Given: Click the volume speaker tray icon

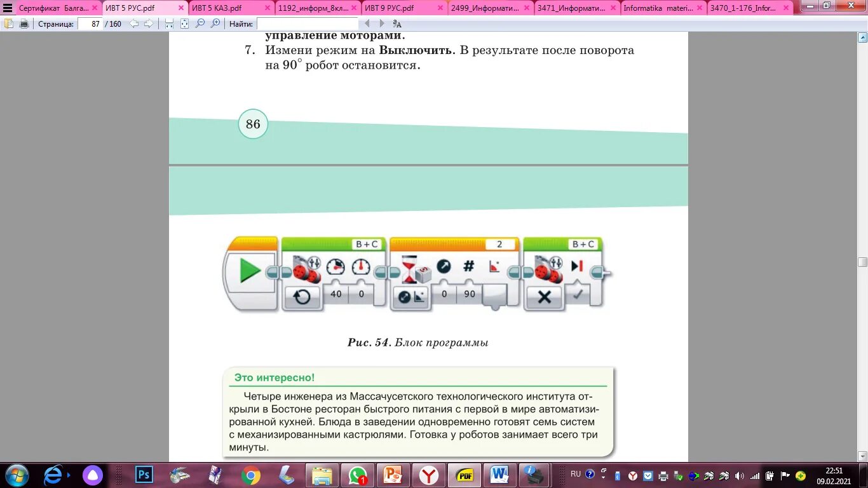Looking at the screenshot, I should (x=739, y=475).
